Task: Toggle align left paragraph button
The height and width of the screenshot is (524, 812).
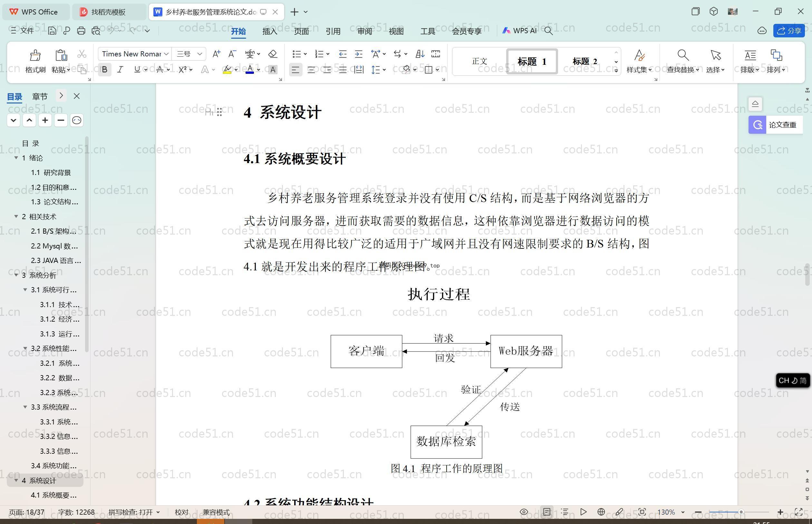Action: [295, 70]
